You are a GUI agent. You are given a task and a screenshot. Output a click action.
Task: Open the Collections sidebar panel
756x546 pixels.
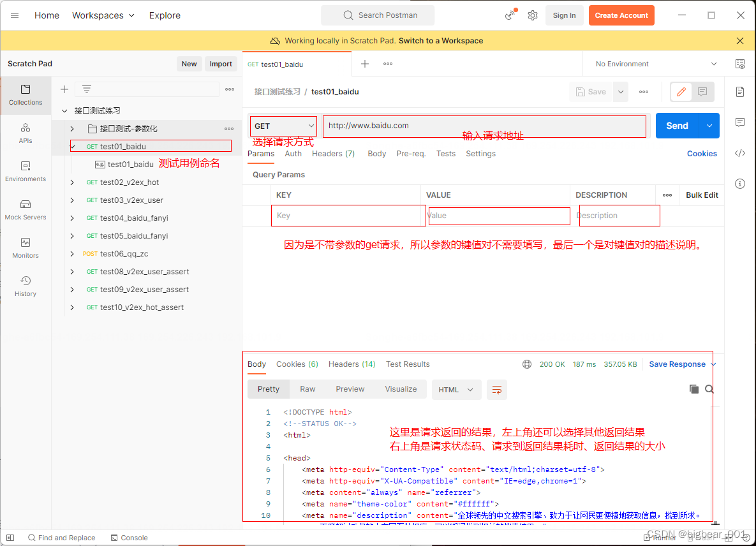click(26, 95)
